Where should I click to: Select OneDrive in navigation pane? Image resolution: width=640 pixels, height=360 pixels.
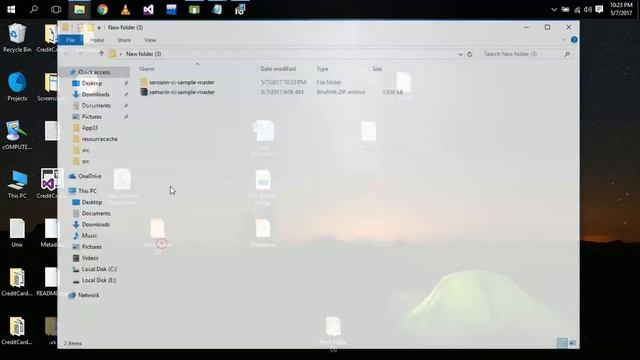(89, 176)
